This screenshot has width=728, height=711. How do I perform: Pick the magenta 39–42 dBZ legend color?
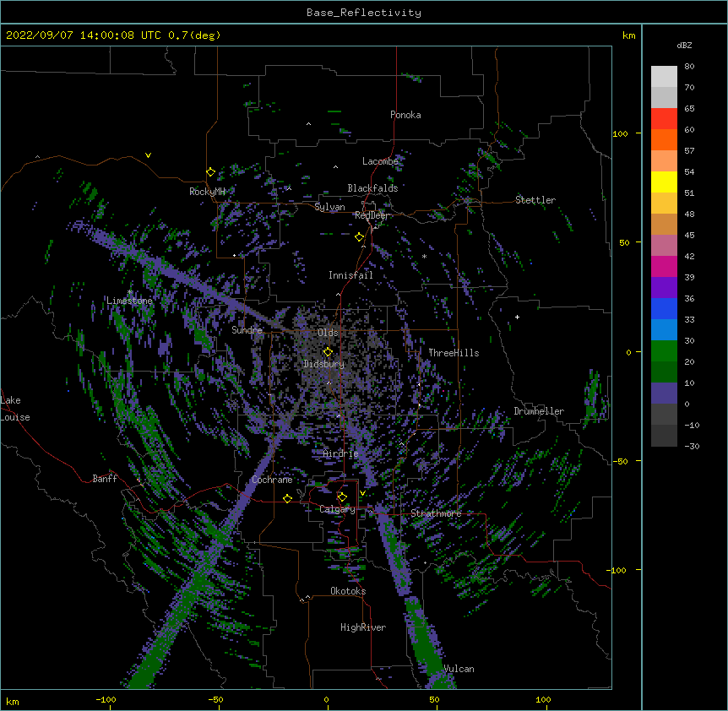pyautogui.click(x=664, y=266)
